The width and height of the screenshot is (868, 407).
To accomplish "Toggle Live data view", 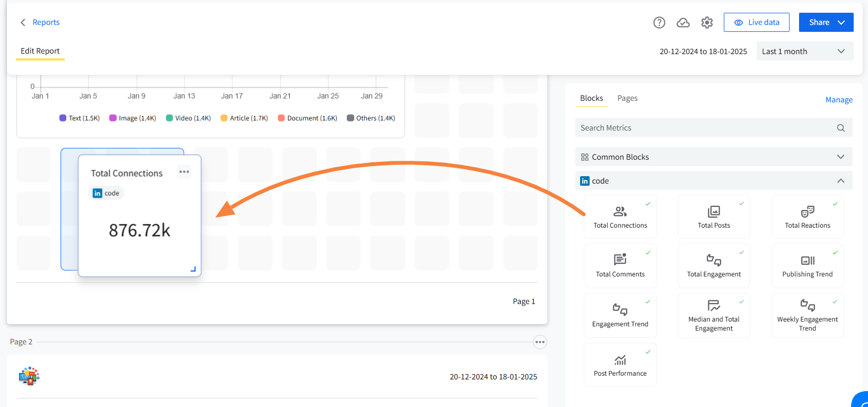I will (756, 22).
